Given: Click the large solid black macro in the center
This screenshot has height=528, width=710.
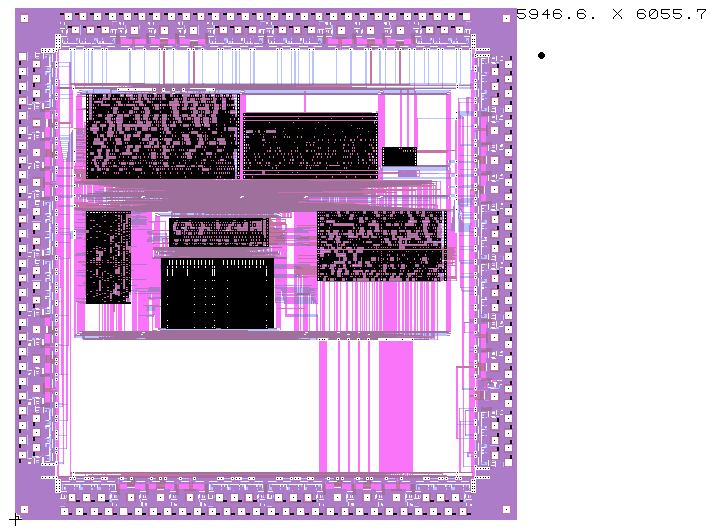Looking at the screenshot, I should coord(218,294).
